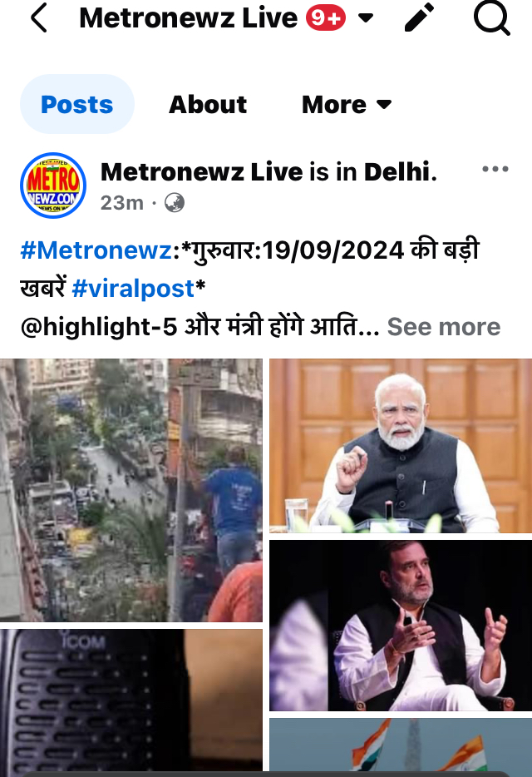Expand post text with See more

coord(443,327)
